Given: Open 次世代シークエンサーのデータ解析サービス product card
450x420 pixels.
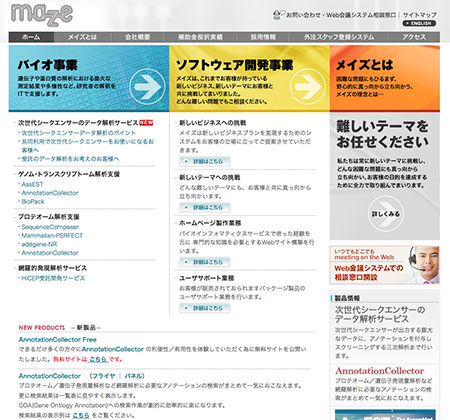Looking at the screenshot, I should (x=385, y=333).
